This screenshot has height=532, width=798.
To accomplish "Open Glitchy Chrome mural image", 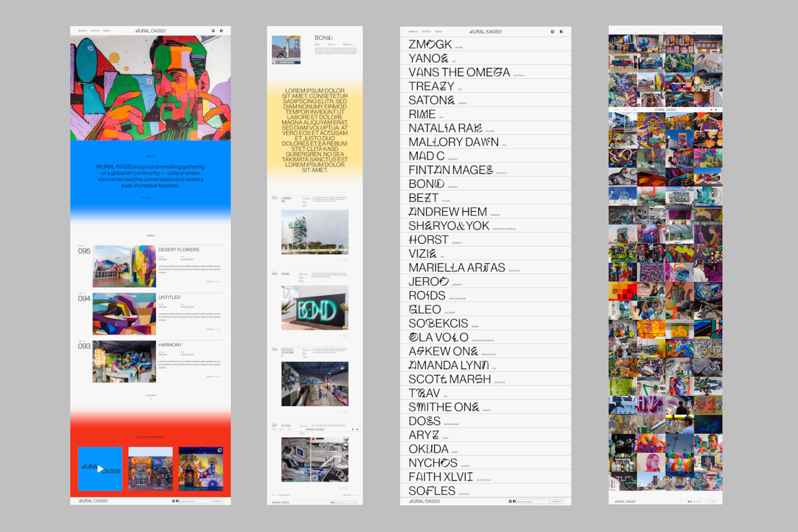I will pos(315,384).
